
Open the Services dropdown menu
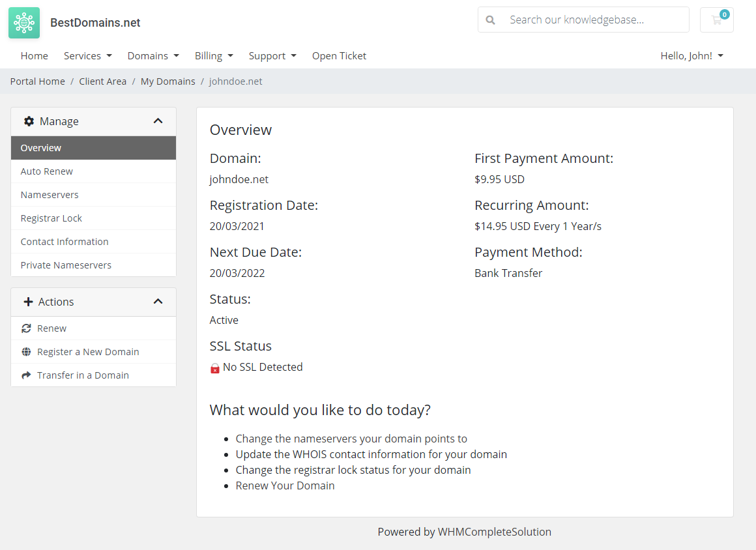tap(88, 56)
